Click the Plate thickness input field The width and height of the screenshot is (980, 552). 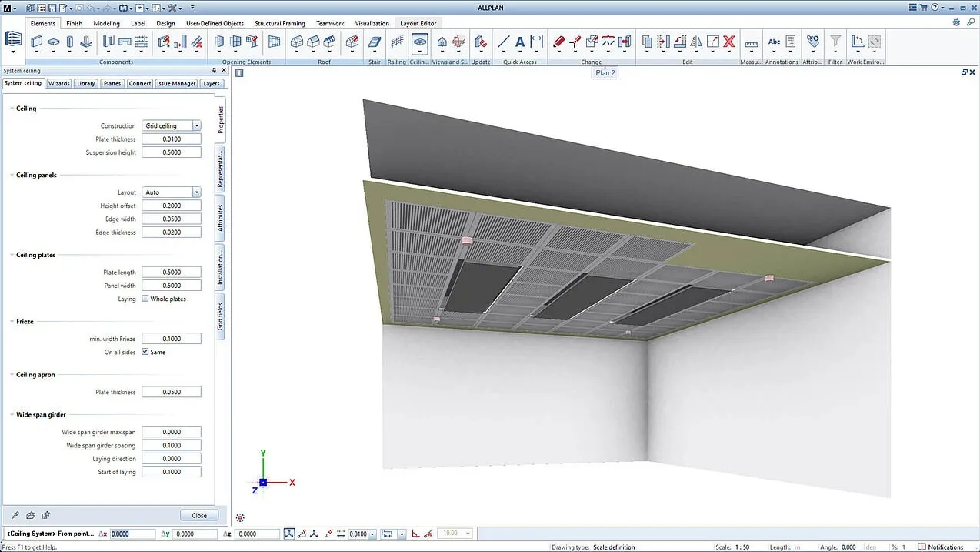tap(171, 139)
